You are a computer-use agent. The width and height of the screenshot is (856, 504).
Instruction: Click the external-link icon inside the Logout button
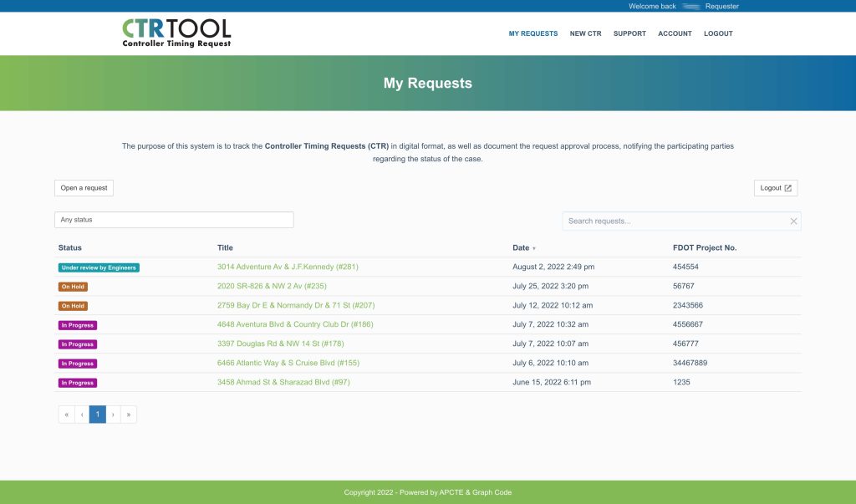[787, 187]
